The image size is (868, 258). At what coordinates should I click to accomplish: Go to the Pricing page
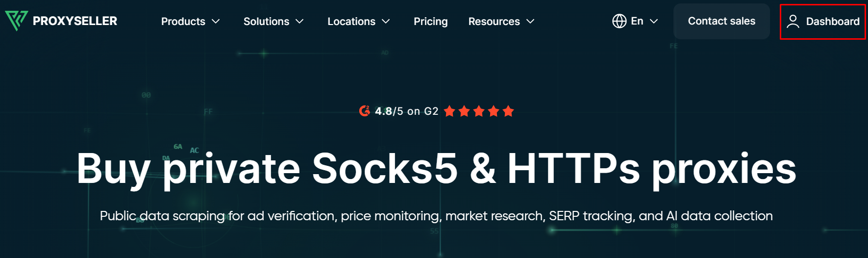tap(431, 22)
